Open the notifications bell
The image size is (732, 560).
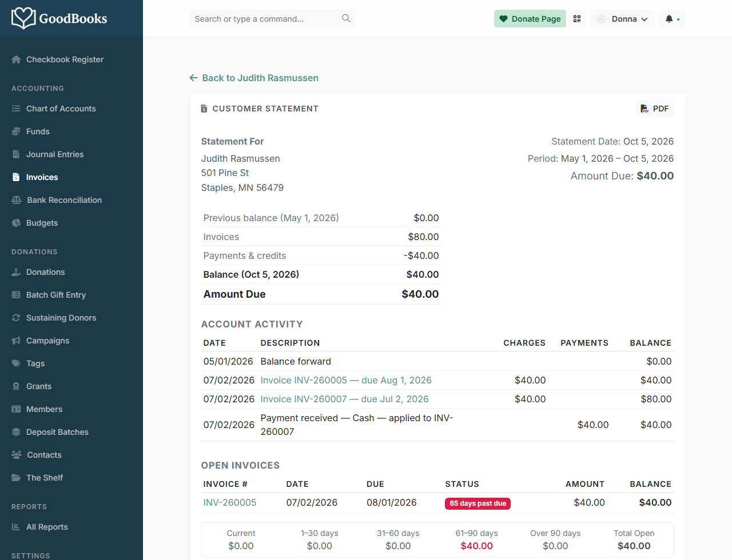pyautogui.click(x=669, y=19)
